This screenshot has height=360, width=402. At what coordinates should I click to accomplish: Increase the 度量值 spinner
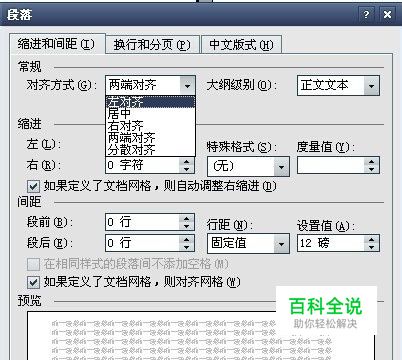click(x=371, y=161)
